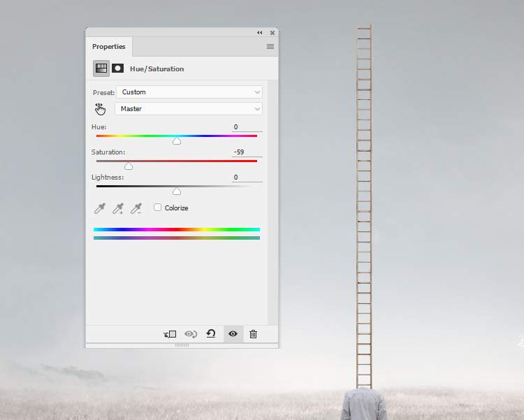View previous state of adjustment

[x=191, y=334]
